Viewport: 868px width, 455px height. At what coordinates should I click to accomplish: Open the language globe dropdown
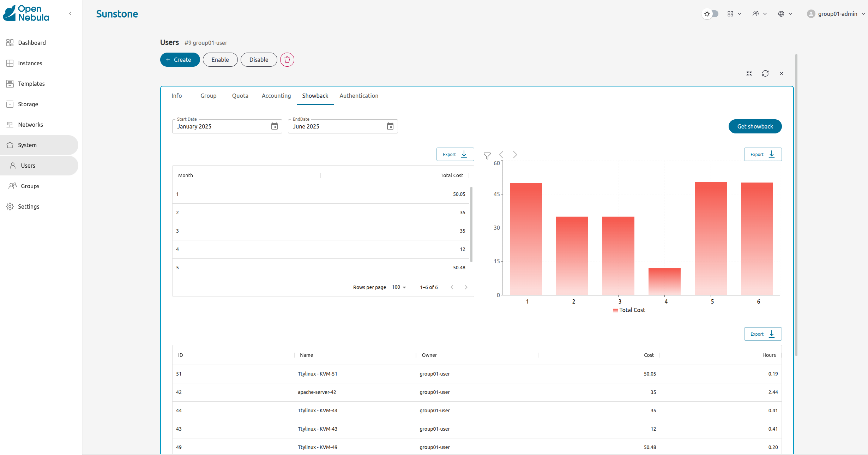click(785, 14)
